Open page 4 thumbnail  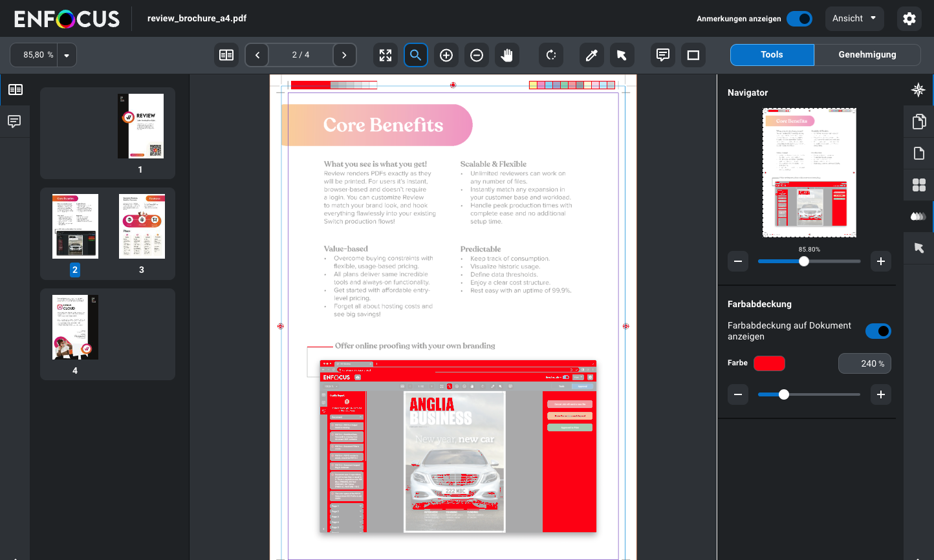click(x=75, y=327)
